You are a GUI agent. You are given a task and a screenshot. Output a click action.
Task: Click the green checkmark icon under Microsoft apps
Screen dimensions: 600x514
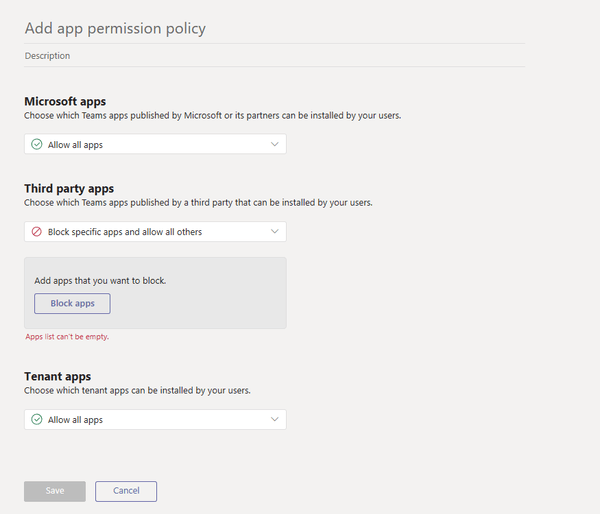pos(37,145)
